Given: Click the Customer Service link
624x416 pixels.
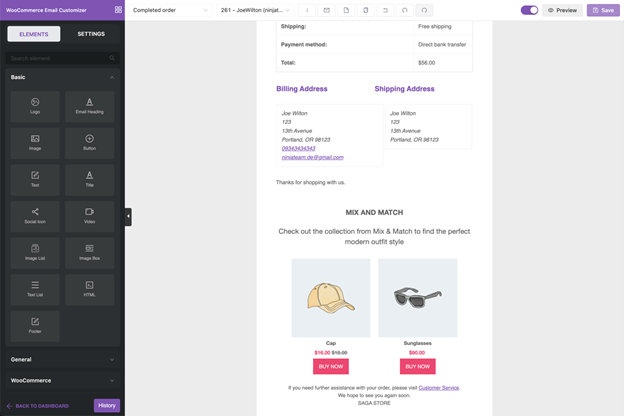Looking at the screenshot, I should coord(439,388).
